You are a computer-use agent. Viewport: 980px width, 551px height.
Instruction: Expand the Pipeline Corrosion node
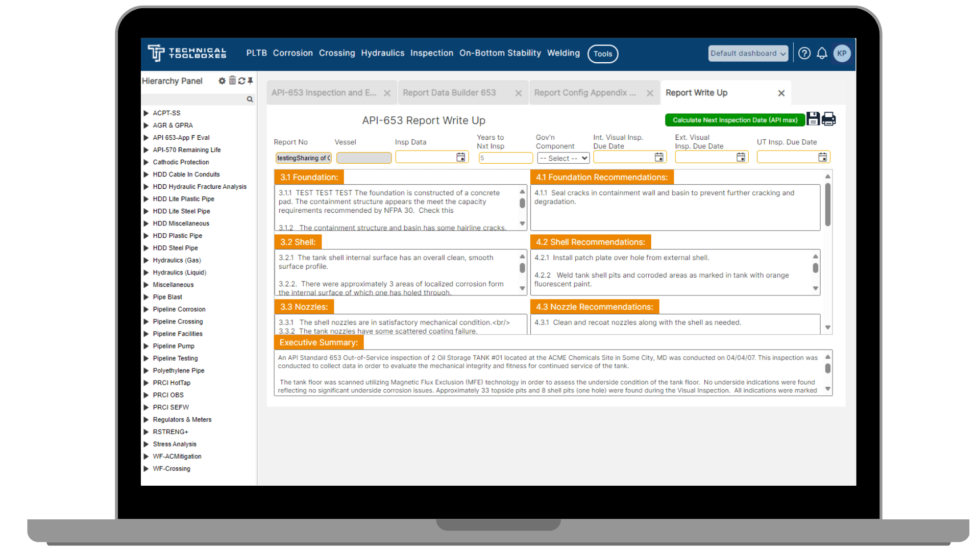(146, 309)
